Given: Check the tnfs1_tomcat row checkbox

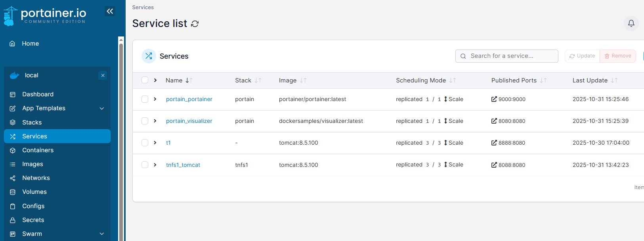Looking at the screenshot, I should [x=145, y=165].
